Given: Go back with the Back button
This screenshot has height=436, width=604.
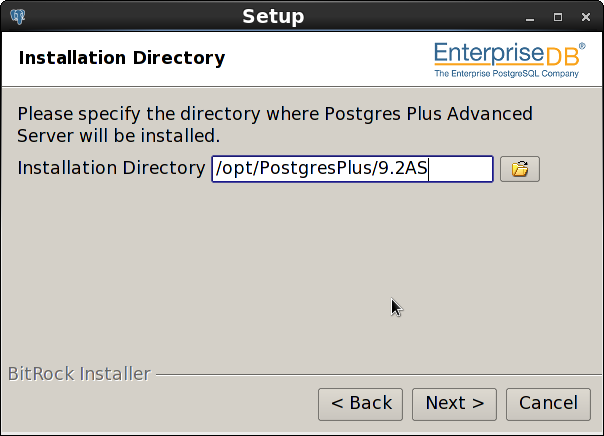Looking at the screenshot, I should tap(360, 404).
